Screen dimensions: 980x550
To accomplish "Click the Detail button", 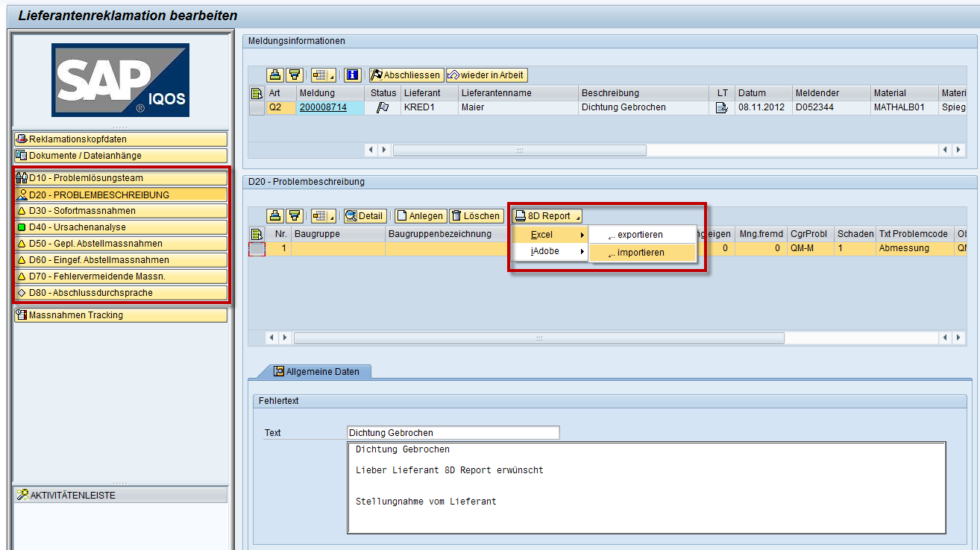I will pyautogui.click(x=365, y=216).
